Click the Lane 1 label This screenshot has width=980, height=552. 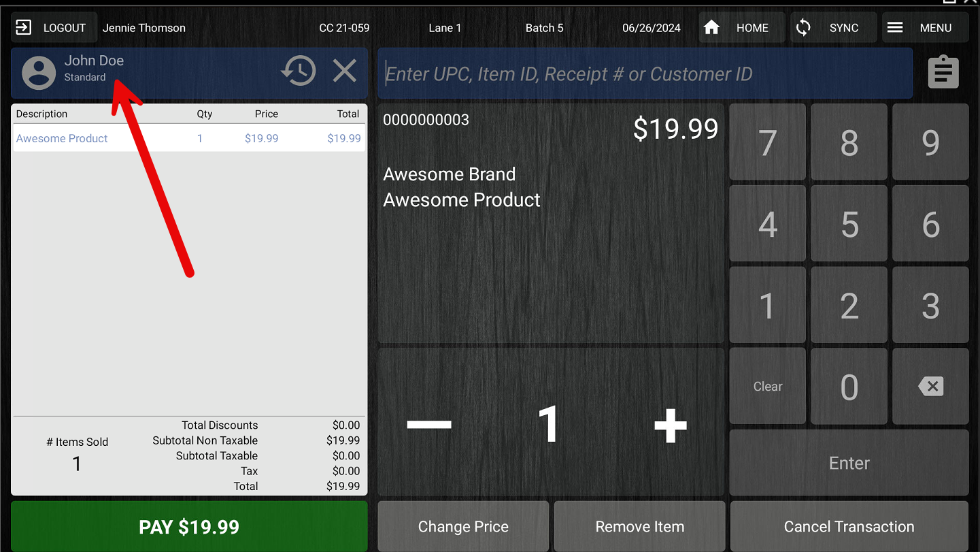(445, 28)
